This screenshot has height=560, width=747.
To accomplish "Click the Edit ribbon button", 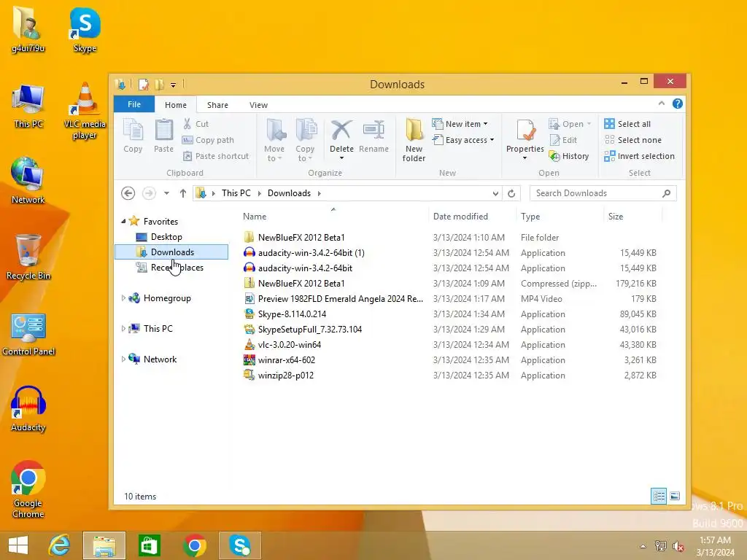I will click(x=563, y=140).
